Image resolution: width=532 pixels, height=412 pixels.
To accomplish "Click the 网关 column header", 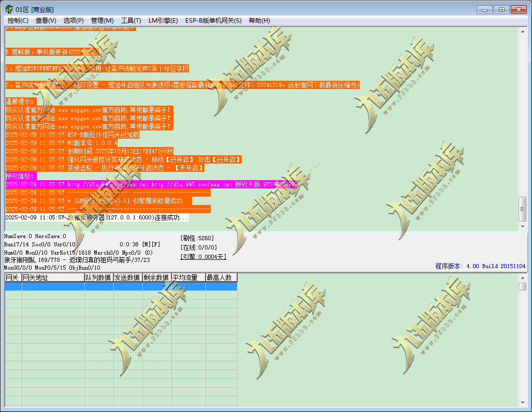I will [x=13, y=277].
